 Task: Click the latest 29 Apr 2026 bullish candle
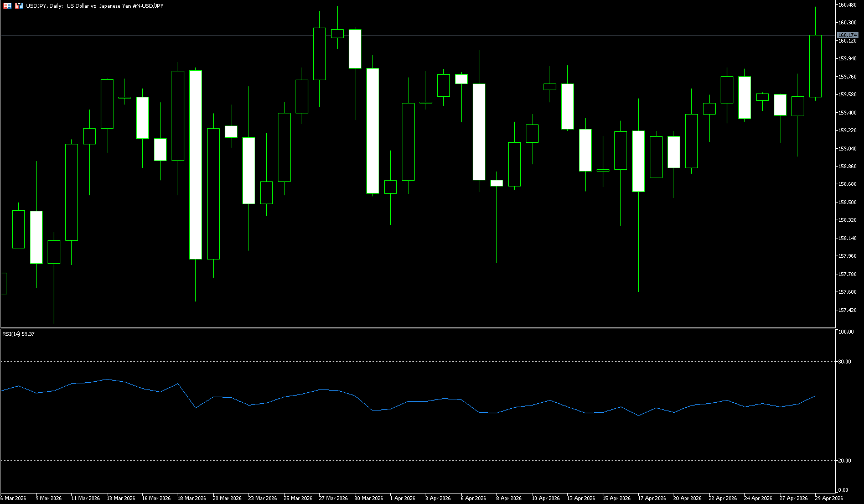pyautogui.click(x=815, y=66)
